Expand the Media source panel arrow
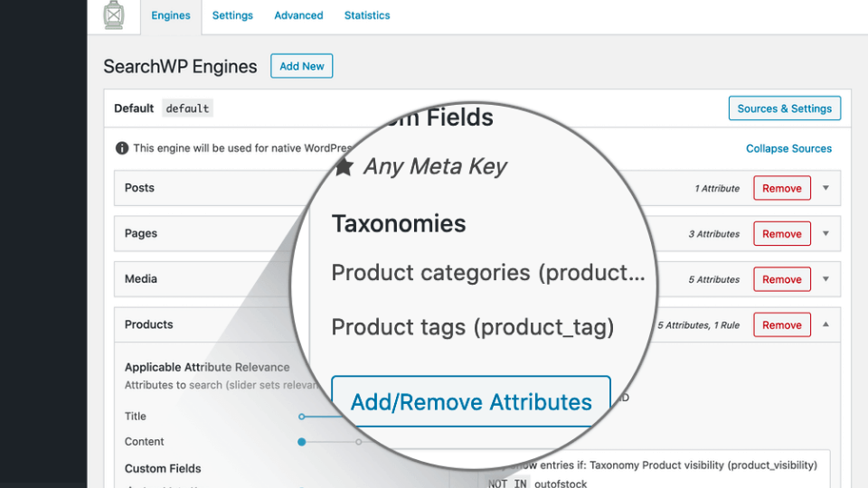The width and height of the screenshot is (868, 488). [x=826, y=279]
